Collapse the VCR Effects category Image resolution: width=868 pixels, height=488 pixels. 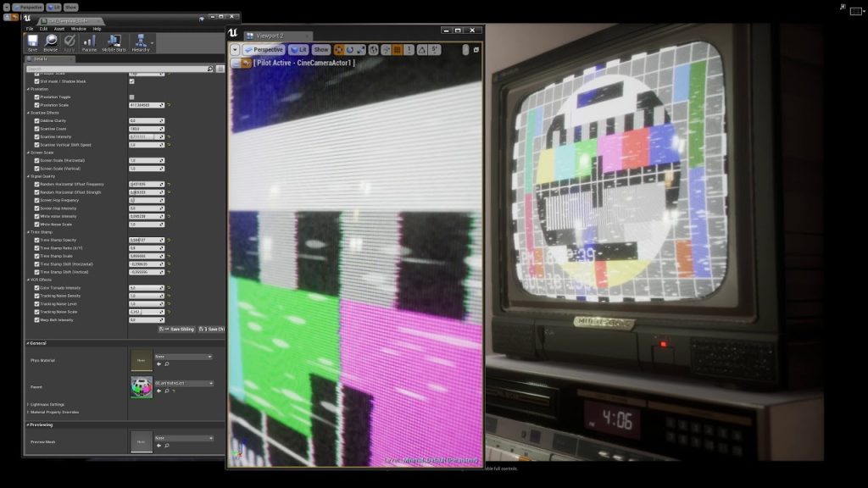[28, 280]
